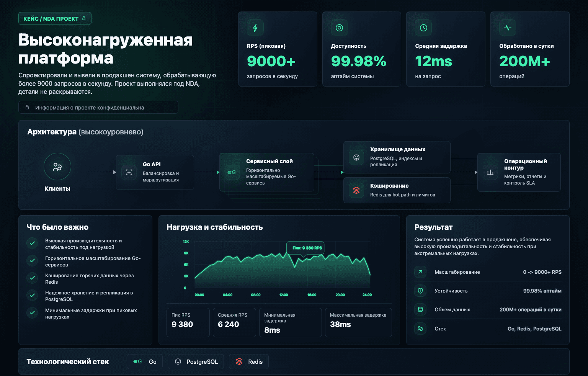
Task: Click the КЕЙС / NDA ПРОЕКТ badge
Action: 55,18
